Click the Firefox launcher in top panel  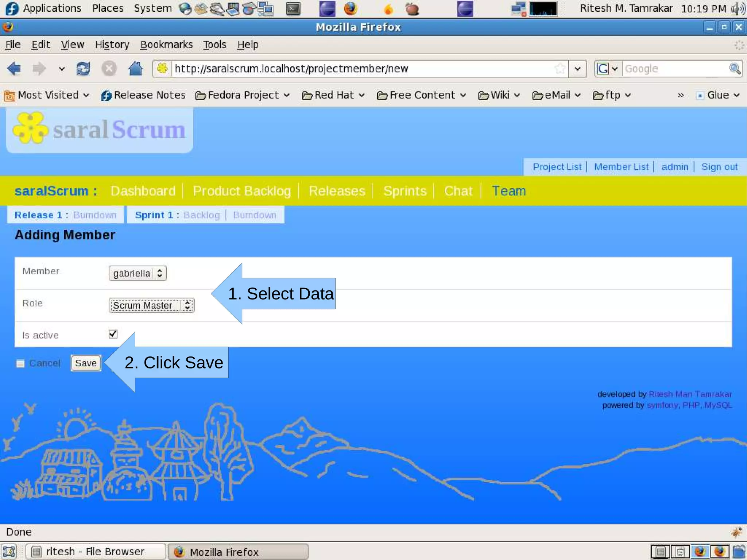(x=351, y=9)
